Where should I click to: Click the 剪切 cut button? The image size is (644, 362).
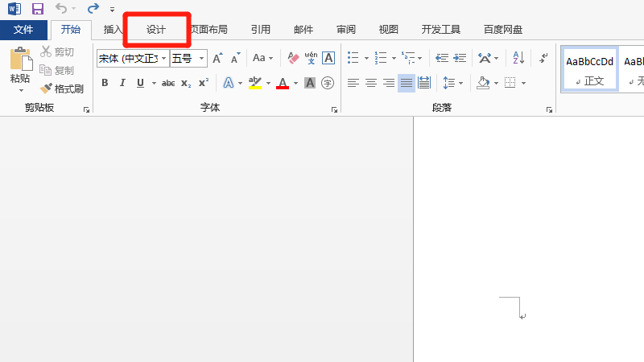click(x=57, y=51)
